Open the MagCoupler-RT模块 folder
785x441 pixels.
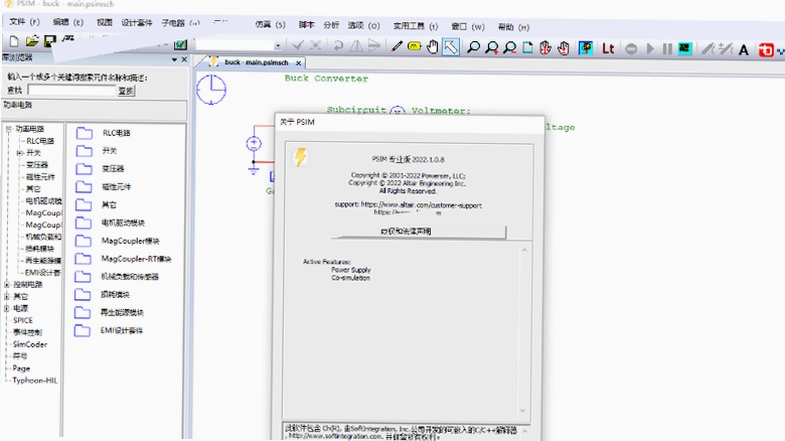[123, 259]
